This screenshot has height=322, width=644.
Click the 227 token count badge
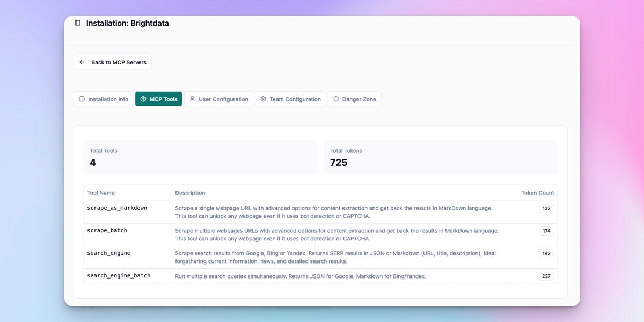pyautogui.click(x=546, y=276)
